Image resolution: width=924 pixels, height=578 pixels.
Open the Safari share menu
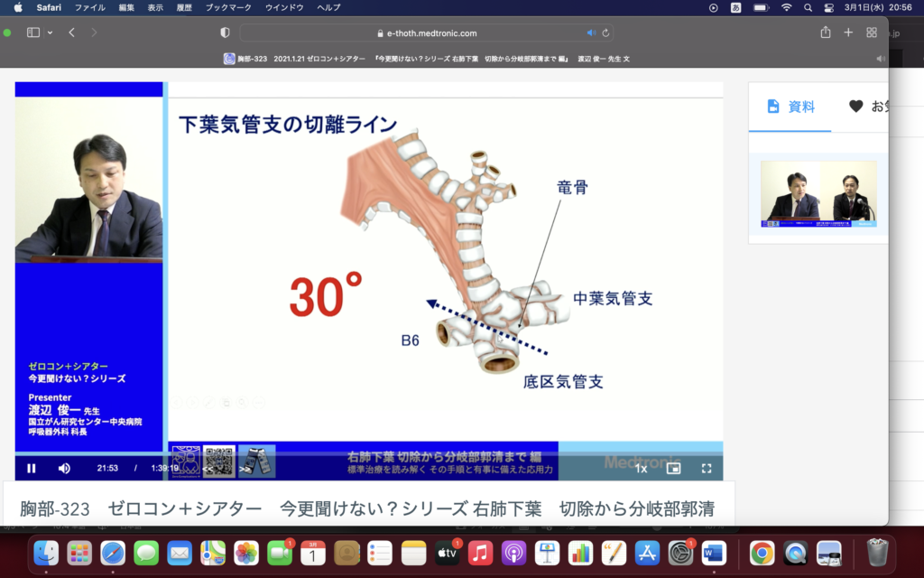825,33
